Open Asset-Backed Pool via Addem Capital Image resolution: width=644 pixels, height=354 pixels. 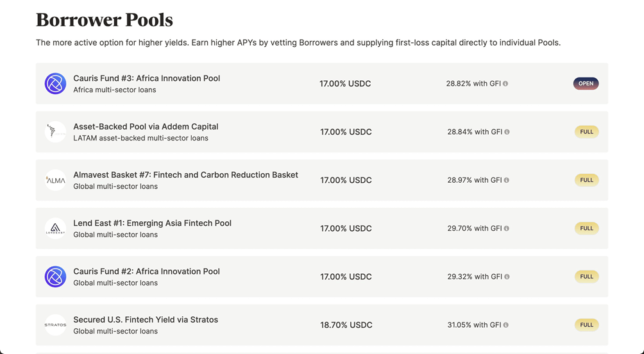point(146,126)
